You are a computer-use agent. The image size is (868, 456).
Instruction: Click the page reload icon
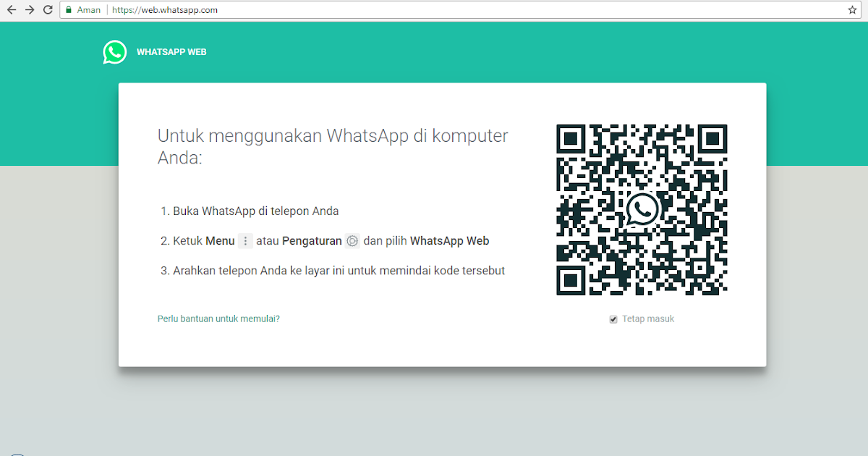pyautogui.click(x=48, y=10)
